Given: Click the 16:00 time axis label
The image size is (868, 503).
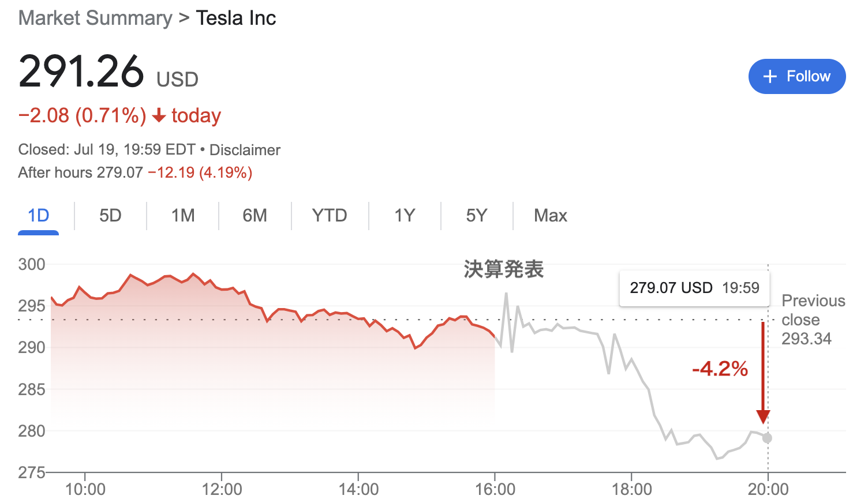Looking at the screenshot, I should tap(495, 490).
